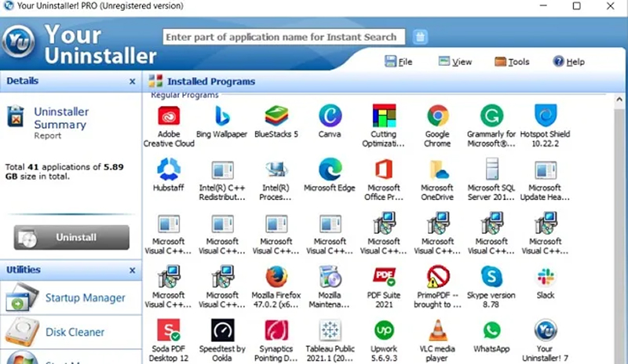Select Synaptics Pointing Device icon
This screenshot has height=364, width=628.
click(x=276, y=330)
